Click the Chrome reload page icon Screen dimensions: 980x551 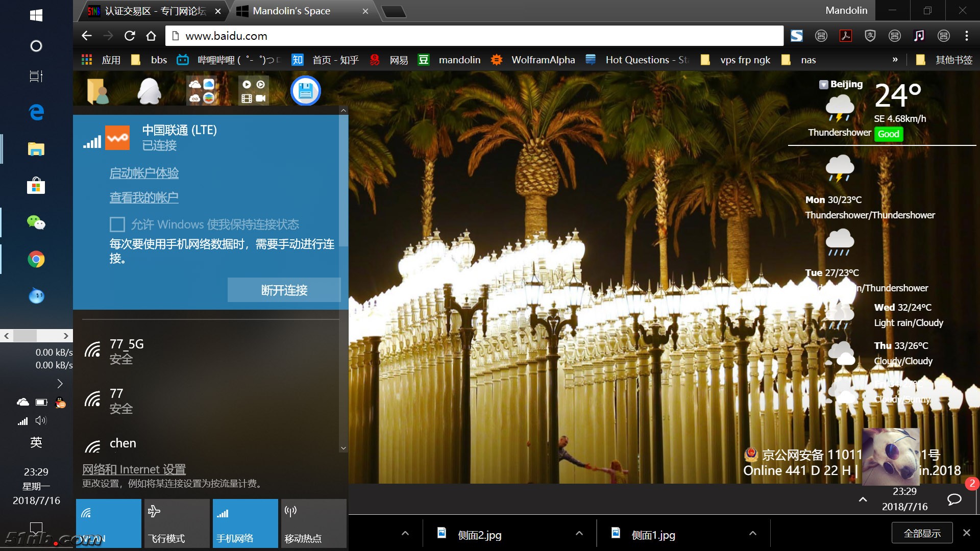click(130, 36)
